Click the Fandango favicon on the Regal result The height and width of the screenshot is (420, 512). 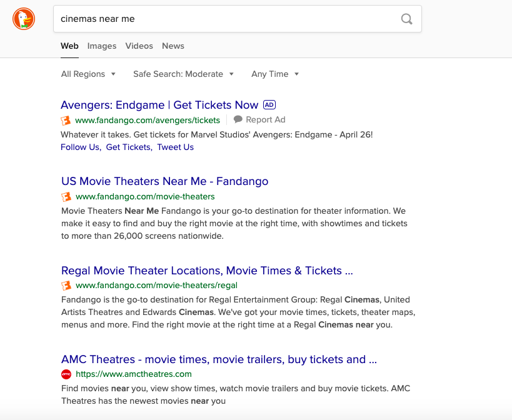coord(66,285)
